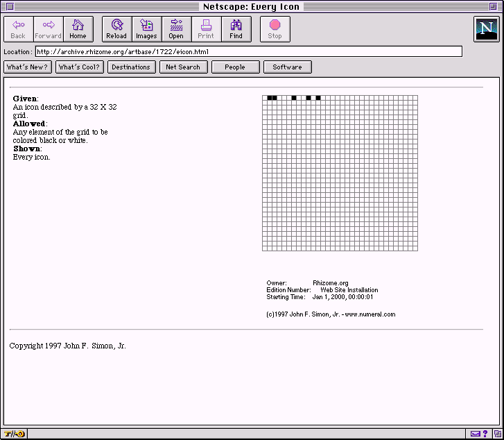Viewport: 504px width, 440px height.
Task: Print the current page
Action: click(206, 29)
